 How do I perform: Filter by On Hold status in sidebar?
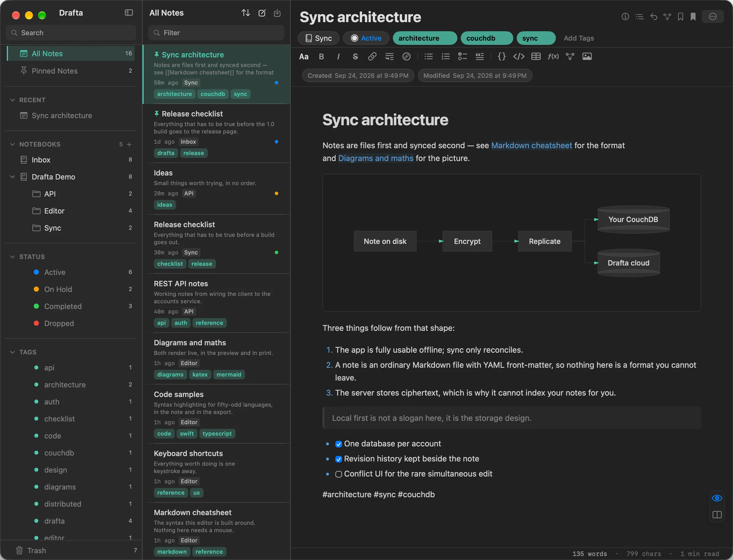point(71,289)
